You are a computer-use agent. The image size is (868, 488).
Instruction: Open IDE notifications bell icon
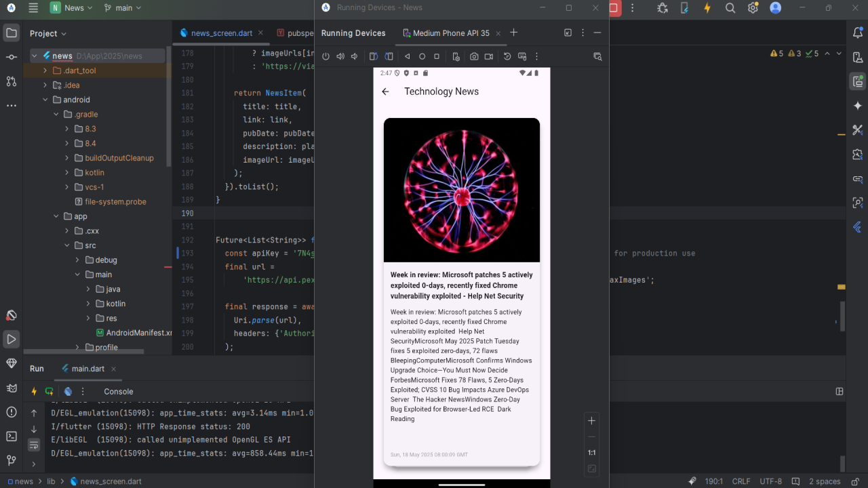[x=858, y=32]
